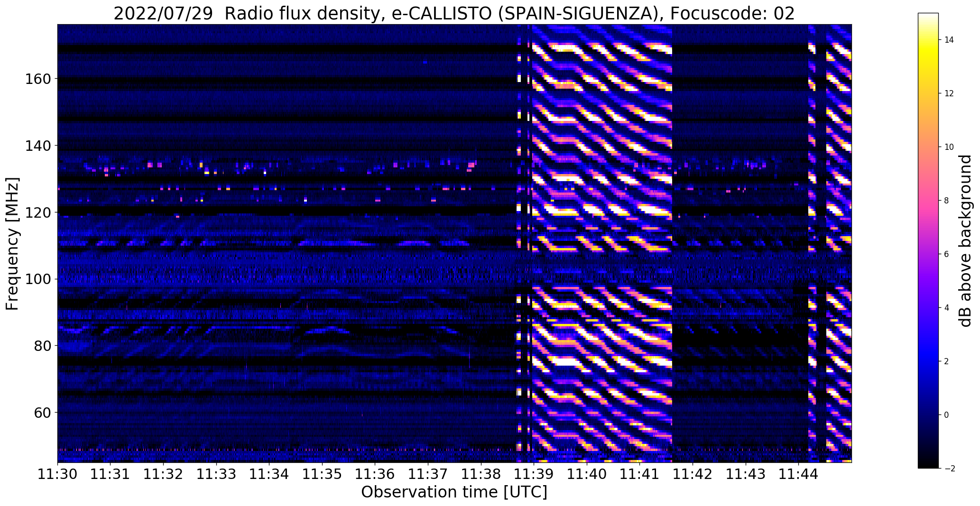980x506 pixels.
Task: Click the plot title text '2022/07/29 Radio flux density'
Action: (x=248, y=14)
